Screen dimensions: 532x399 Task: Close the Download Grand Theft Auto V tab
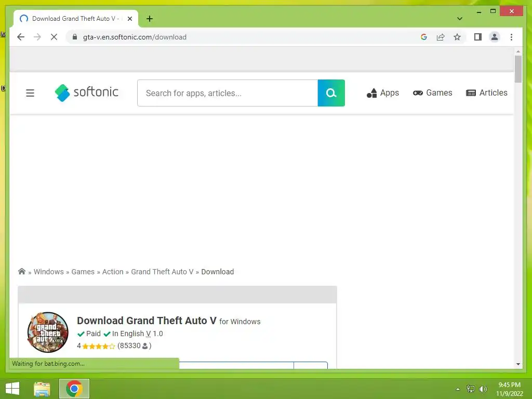click(x=129, y=19)
